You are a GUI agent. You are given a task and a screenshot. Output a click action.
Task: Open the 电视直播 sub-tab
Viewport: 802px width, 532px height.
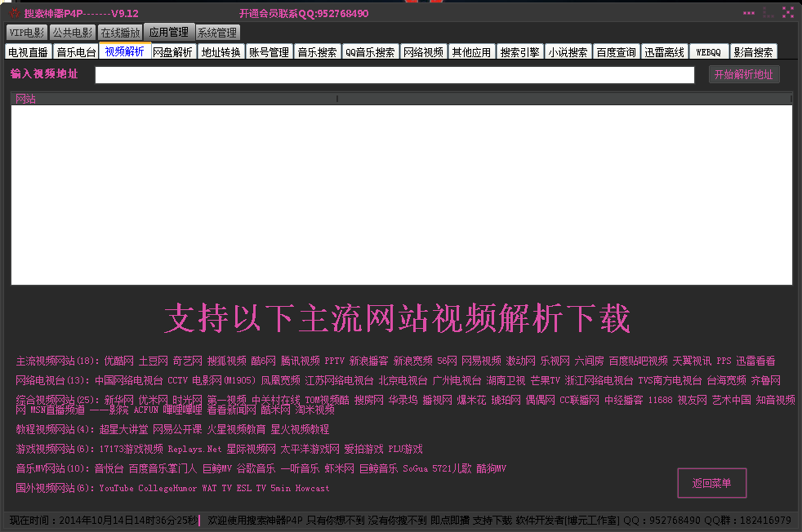pos(28,52)
